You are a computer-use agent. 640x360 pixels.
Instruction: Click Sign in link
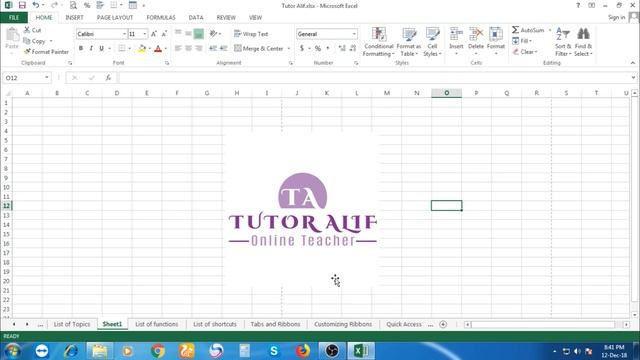[616, 17]
